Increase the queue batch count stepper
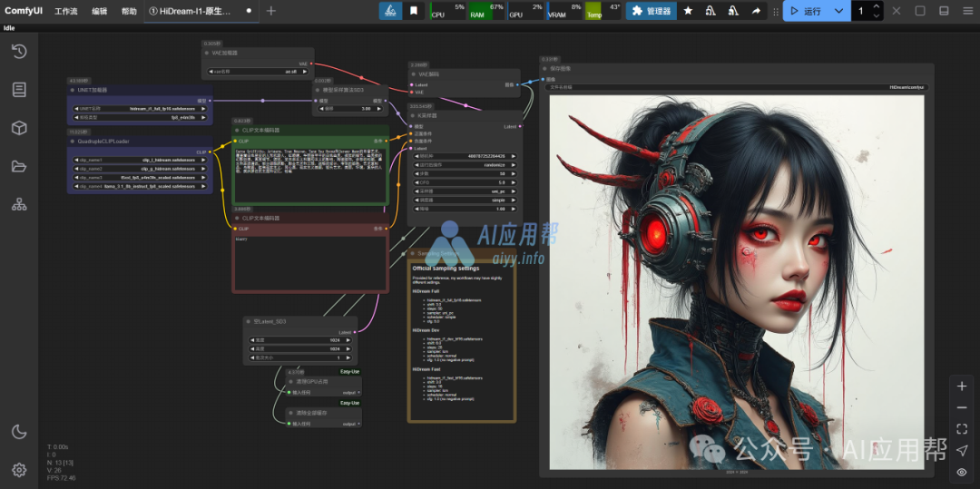This screenshot has height=489, width=980. pos(876,7)
